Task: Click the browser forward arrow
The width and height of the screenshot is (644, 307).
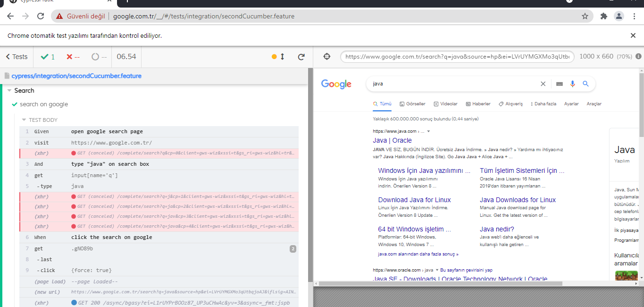Action: [x=25, y=16]
